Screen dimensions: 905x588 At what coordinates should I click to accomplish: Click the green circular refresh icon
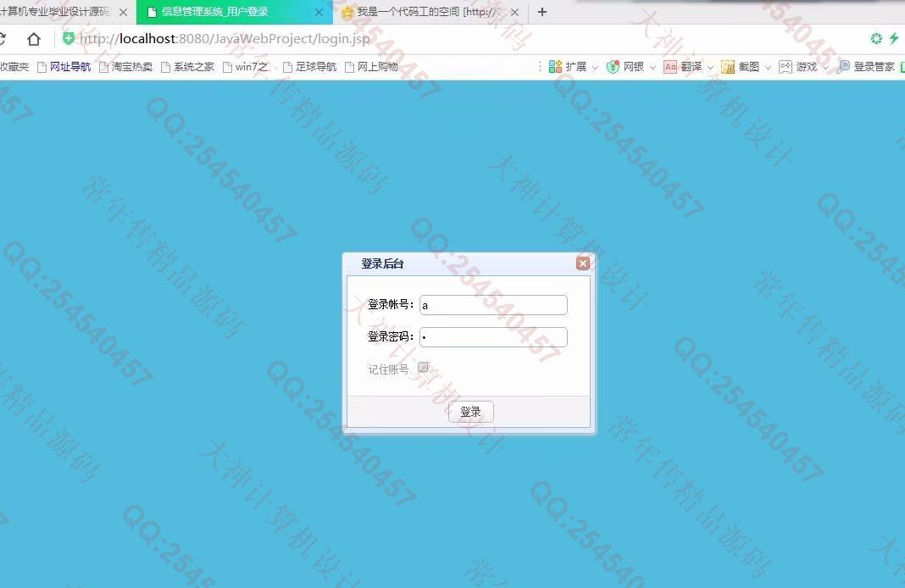(876, 38)
